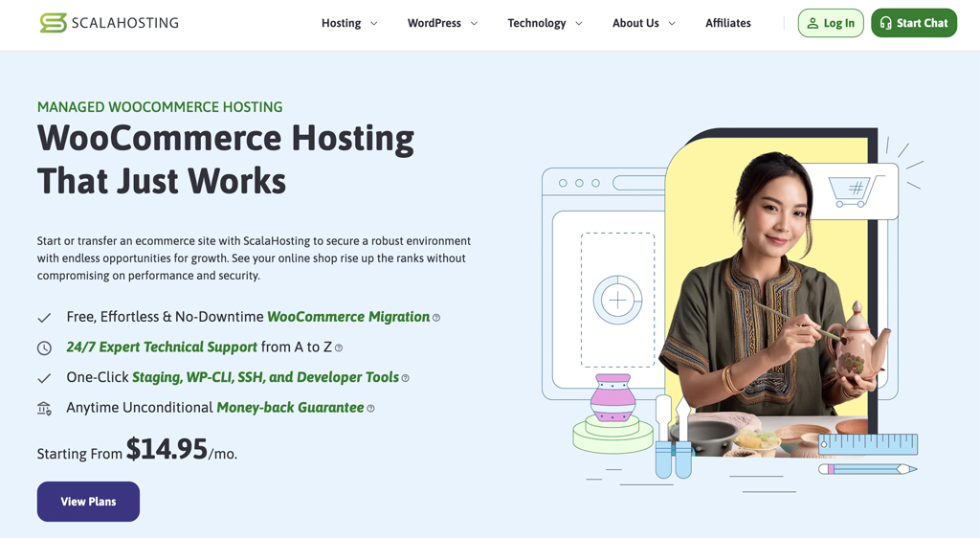This screenshot has height=538, width=980.
Task: Click checkmark icon beside One-Click Staging line
Action: coord(44,378)
